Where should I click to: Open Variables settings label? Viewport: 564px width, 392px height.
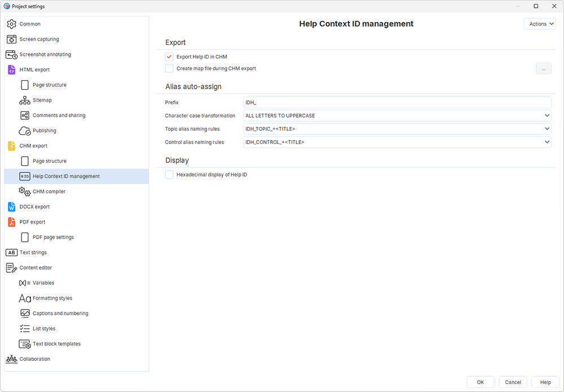point(43,283)
